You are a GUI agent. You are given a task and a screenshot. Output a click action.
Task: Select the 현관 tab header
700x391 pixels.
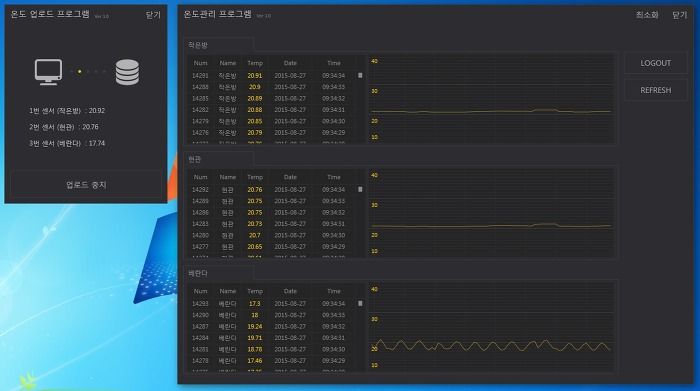[x=219, y=159]
